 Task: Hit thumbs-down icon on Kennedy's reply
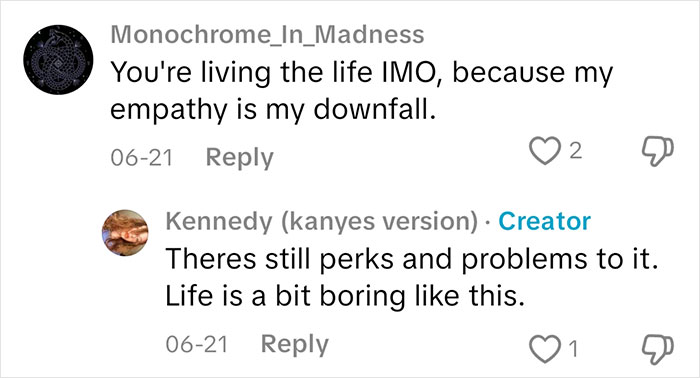(x=658, y=349)
